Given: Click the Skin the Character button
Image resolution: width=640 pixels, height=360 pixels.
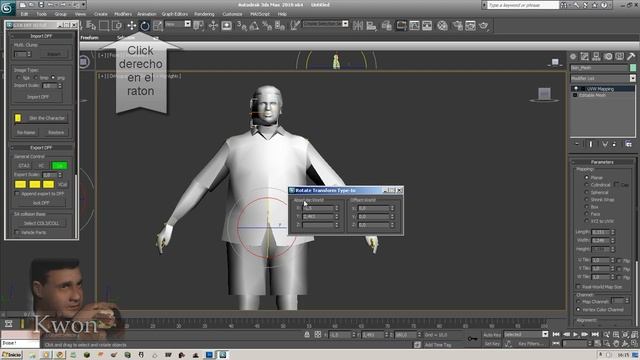Looking at the screenshot, I should (x=47, y=118).
